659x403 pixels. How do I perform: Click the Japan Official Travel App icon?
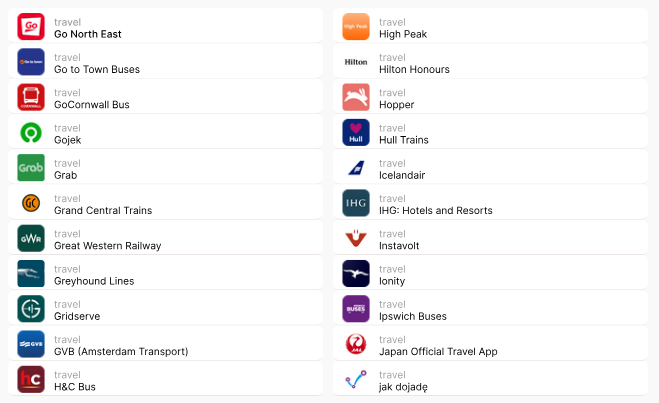[356, 345]
